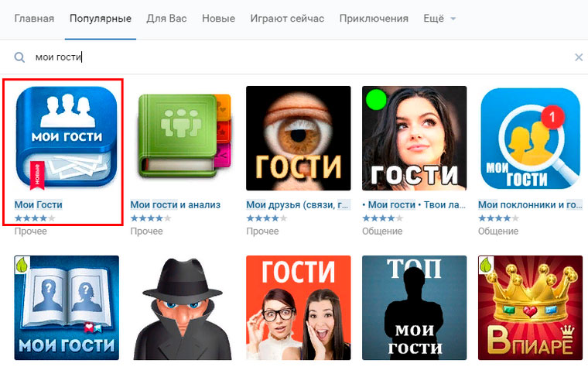Click the search magnifier icon
588x367 pixels.
[19, 57]
